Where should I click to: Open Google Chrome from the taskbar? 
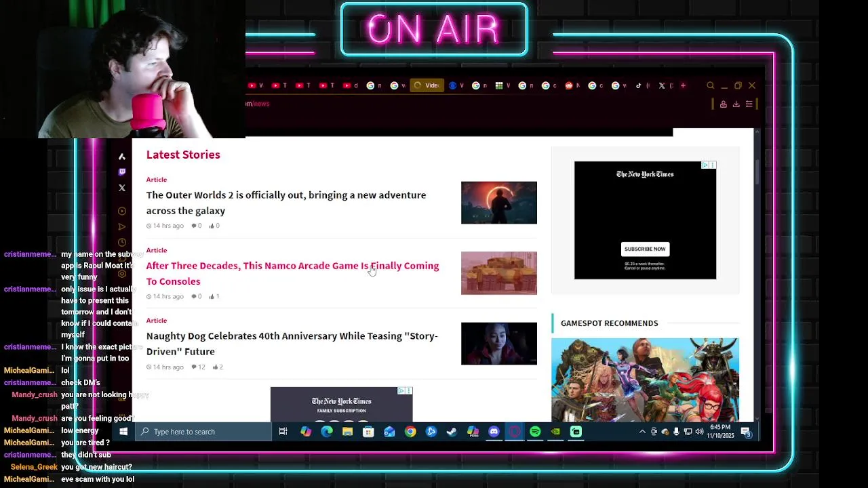pos(410,432)
